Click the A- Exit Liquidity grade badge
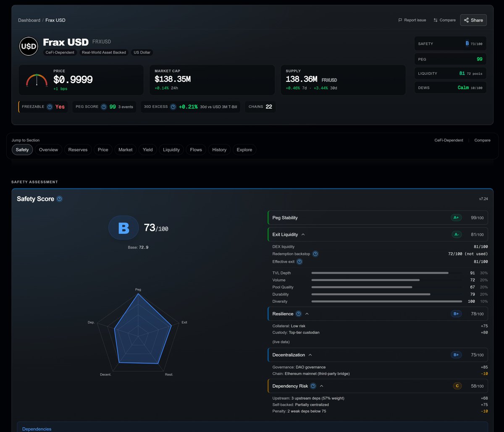This screenshot has height=432, width=504. pos(456,234)
